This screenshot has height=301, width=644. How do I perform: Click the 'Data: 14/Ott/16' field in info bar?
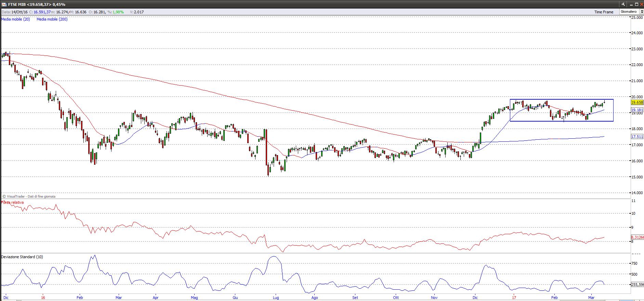(x=15, y=12)
